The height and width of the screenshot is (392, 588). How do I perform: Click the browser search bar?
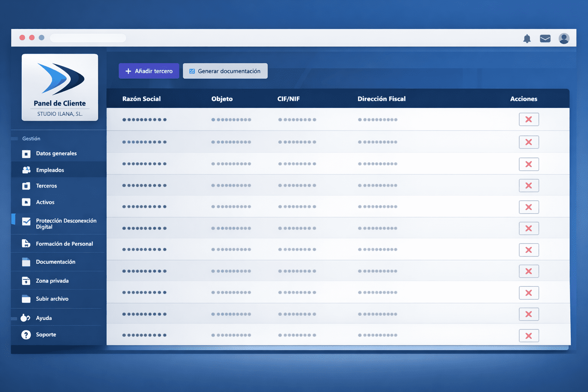point(88,38)
